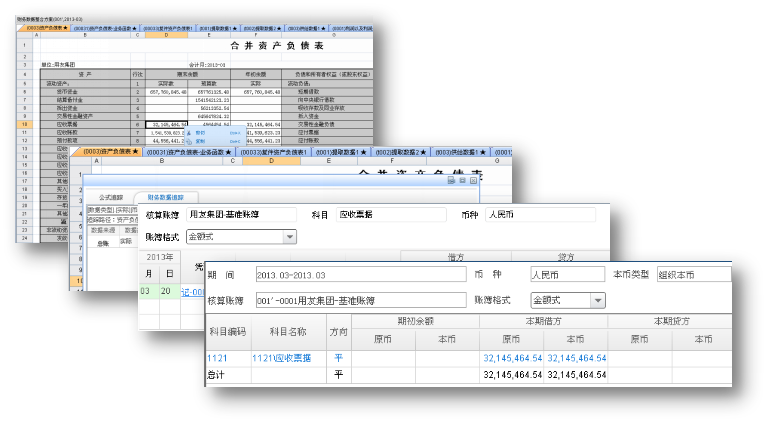770x424 pixels.
Task: Expand 账簿格式 dropdown in the middle ledger panel
Action: click(290, 237)
